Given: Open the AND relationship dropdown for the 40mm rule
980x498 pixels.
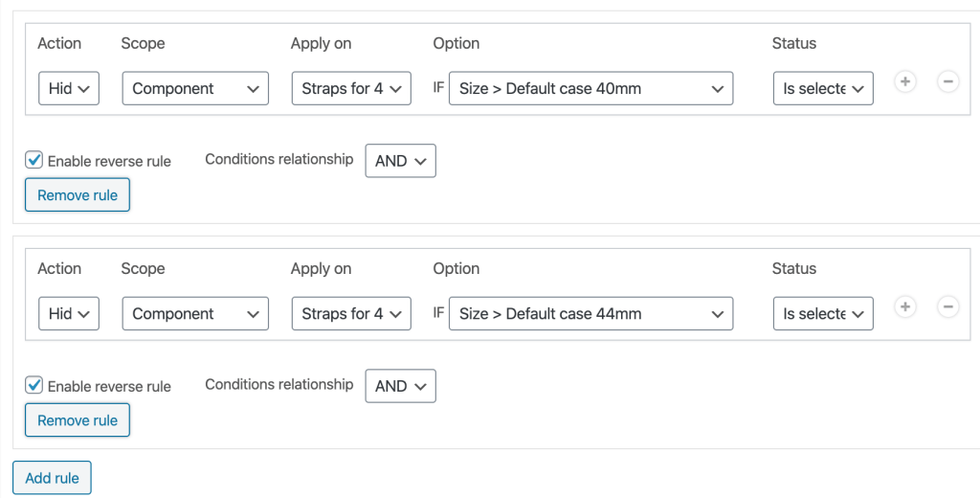Looking at the screenshot, I should tap(400, 161).
